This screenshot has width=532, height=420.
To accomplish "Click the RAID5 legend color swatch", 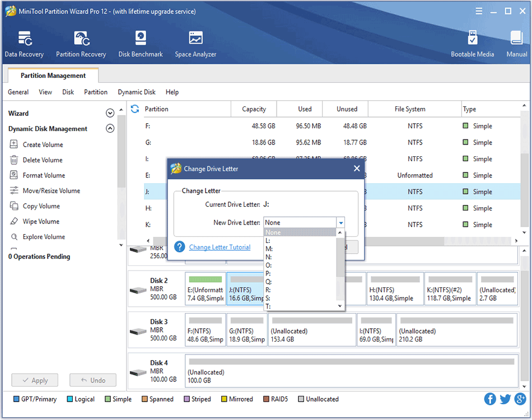I will point(266,399).
